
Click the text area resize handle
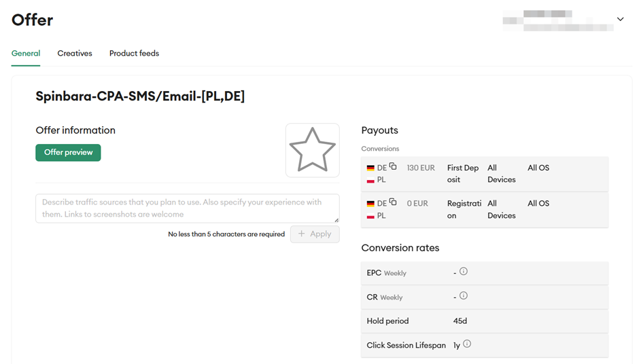[x=336, y=219]
